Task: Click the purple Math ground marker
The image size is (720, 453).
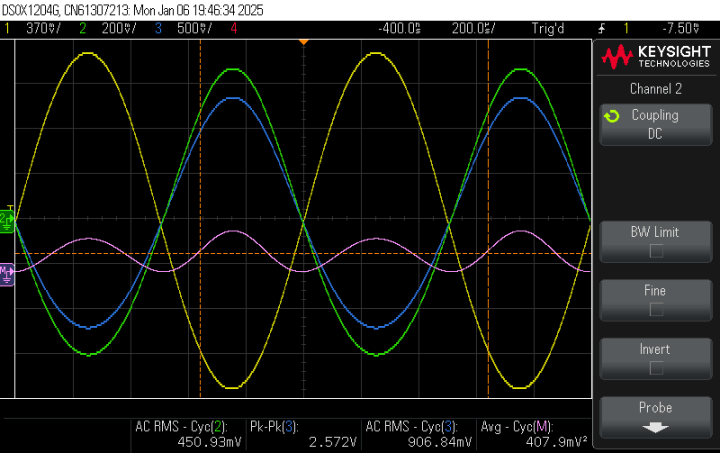Action: pos(7,274)
